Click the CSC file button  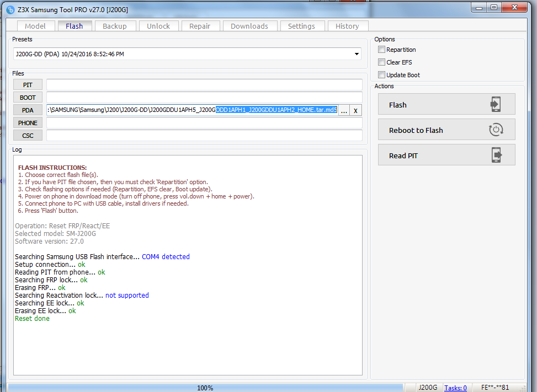(28, 136)
